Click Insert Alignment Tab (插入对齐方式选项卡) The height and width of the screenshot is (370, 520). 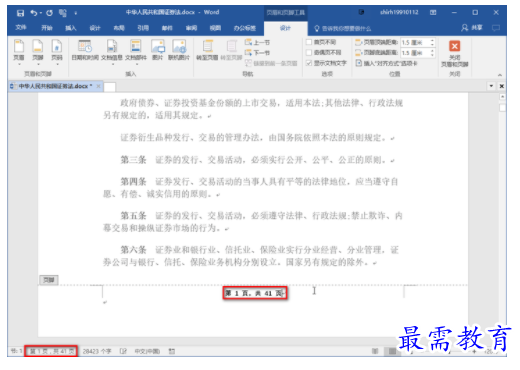pyautogui.click(x=386, y=63)
